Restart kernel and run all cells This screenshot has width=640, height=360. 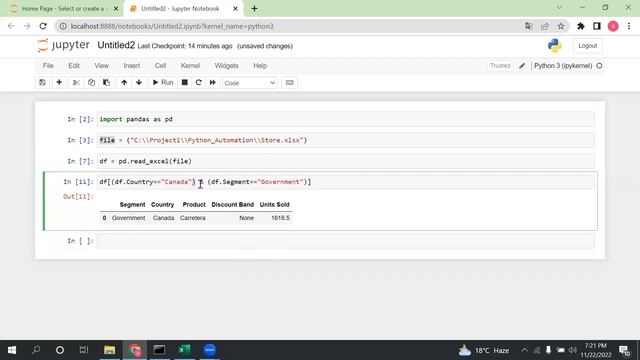click(x=213, y=82)
